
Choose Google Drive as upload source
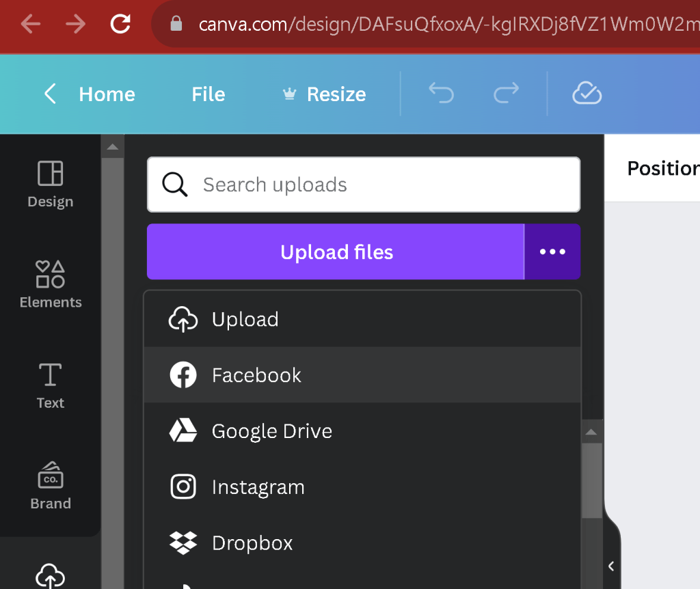(x=362, y=431)
